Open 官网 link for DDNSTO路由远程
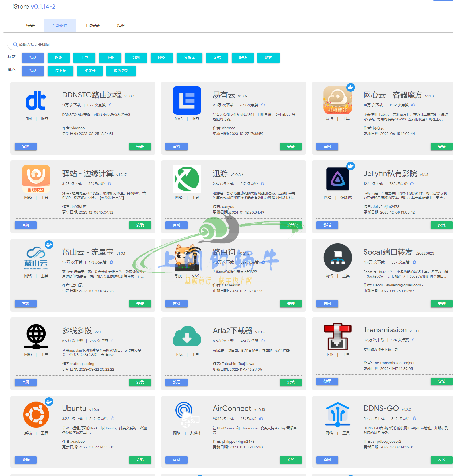 click(x=26, y=146)
